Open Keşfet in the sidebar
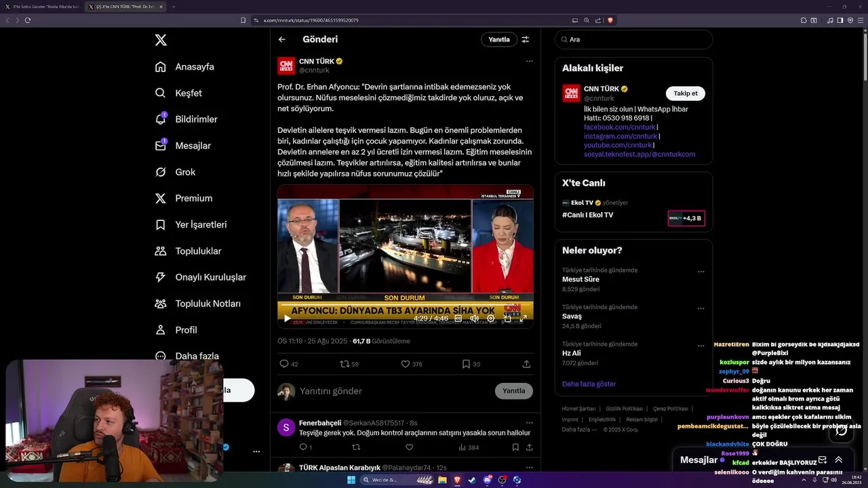 pyautogui.click(x=178, y=93)
